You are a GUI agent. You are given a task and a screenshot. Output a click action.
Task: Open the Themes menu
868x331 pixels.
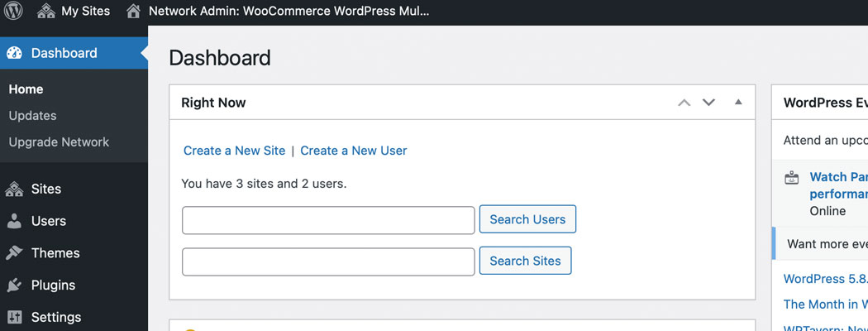click(x=74, y=253)
